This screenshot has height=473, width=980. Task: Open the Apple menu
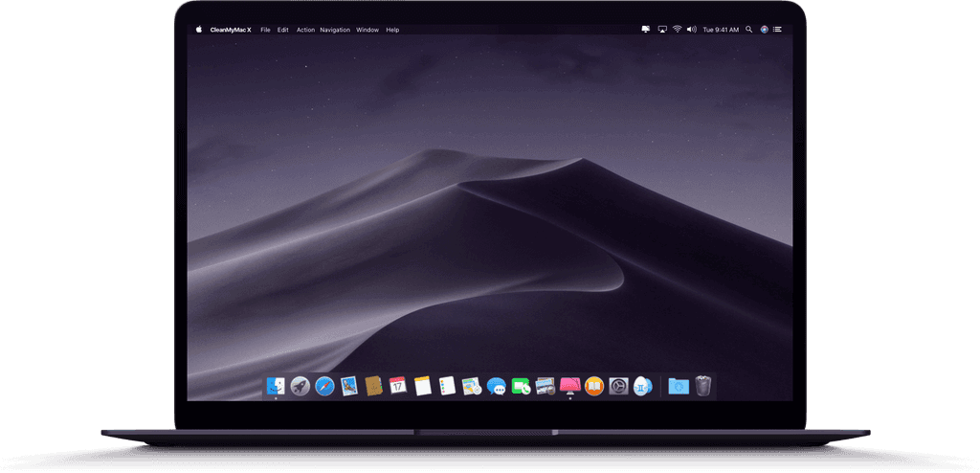pyautogui.click(x=199, y=30)
